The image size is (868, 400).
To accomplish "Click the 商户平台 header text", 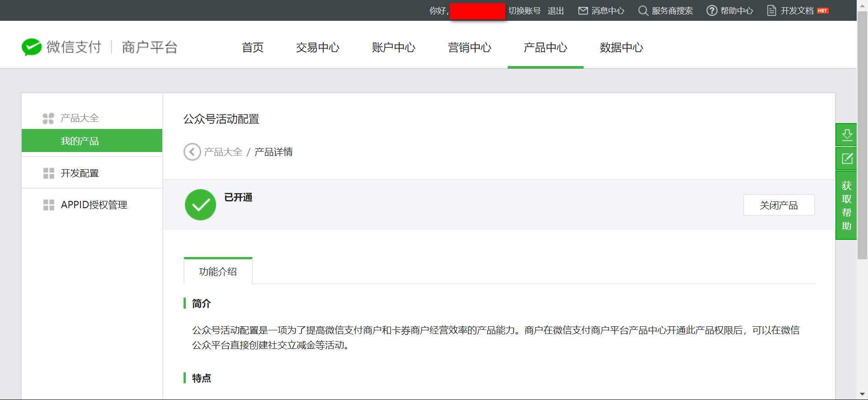I will click(x=150, y=47).
